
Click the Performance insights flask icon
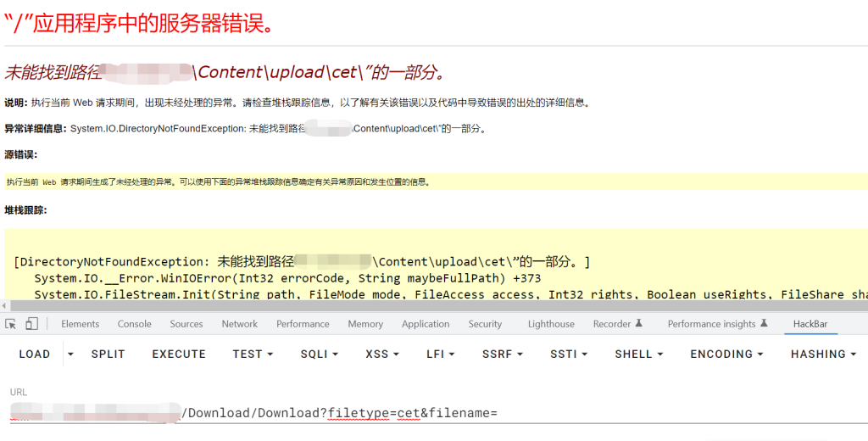coord(764,324)
